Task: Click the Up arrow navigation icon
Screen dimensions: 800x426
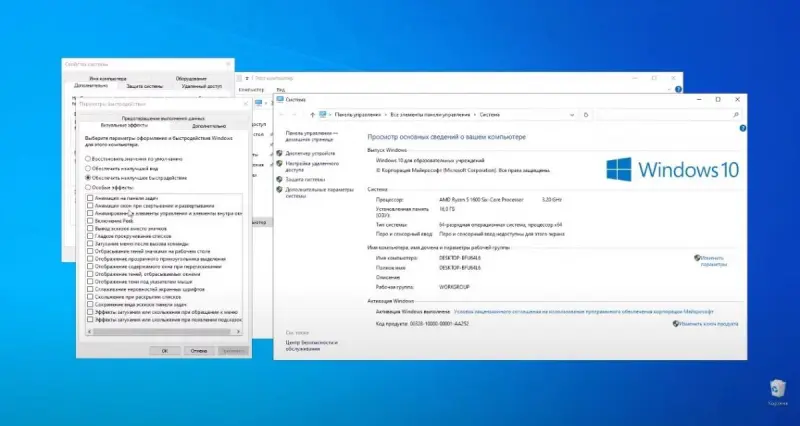Action: click(x=313, y=115)
